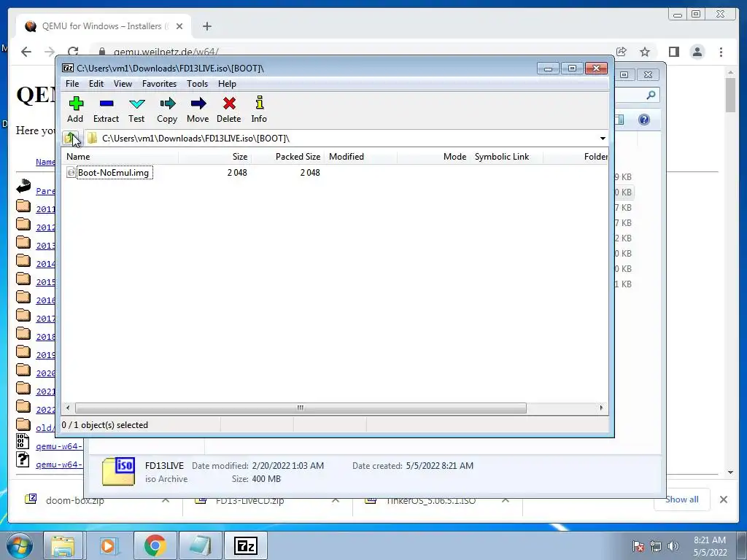Viewport: 747px width, 560px height.
Task: Go back in Chrome
Action: [x=26, y=52]
